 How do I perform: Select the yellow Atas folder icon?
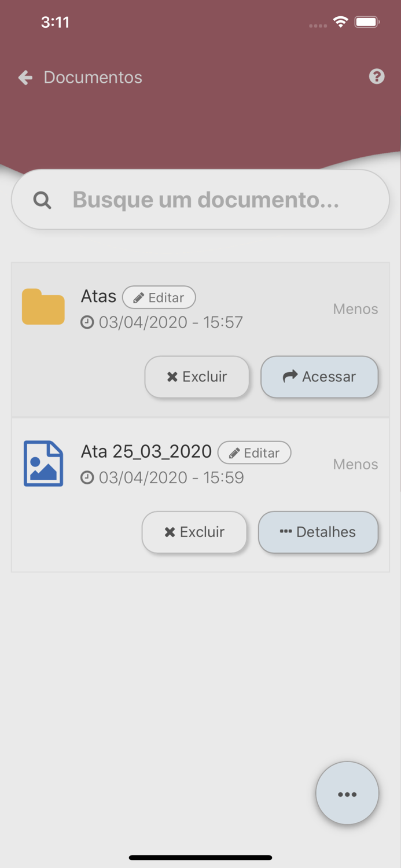click(x=43, y=306)
